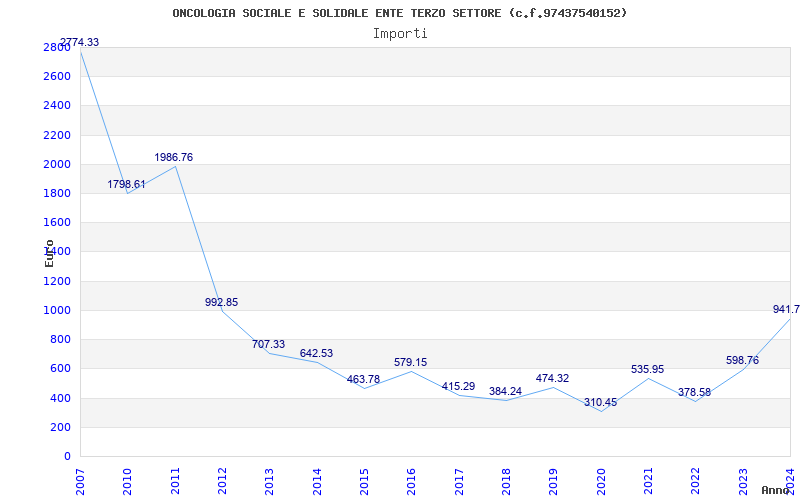Click the data label 474.32
Viewport: 800px width, 500px height.
click(x=553, y=378)
